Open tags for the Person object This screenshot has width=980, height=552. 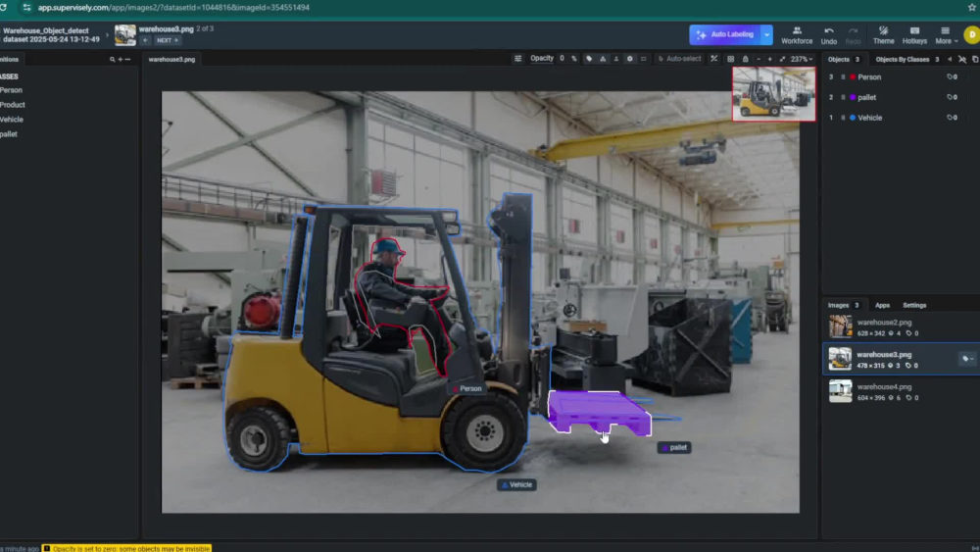click(x=952, y=76)
